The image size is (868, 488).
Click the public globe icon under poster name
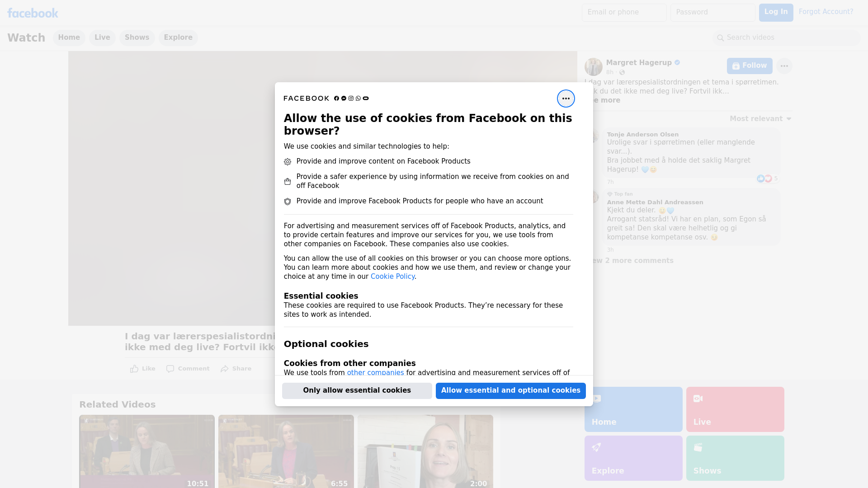622,72
